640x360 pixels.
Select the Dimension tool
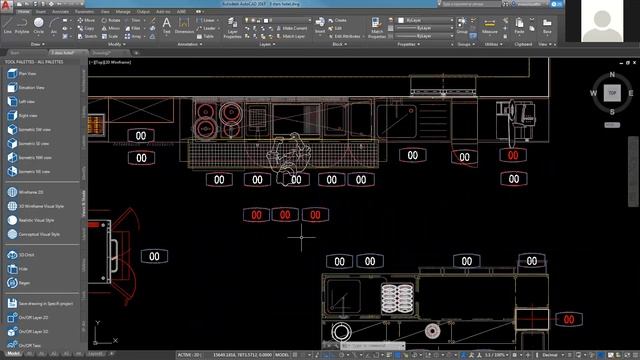point(184,25)
